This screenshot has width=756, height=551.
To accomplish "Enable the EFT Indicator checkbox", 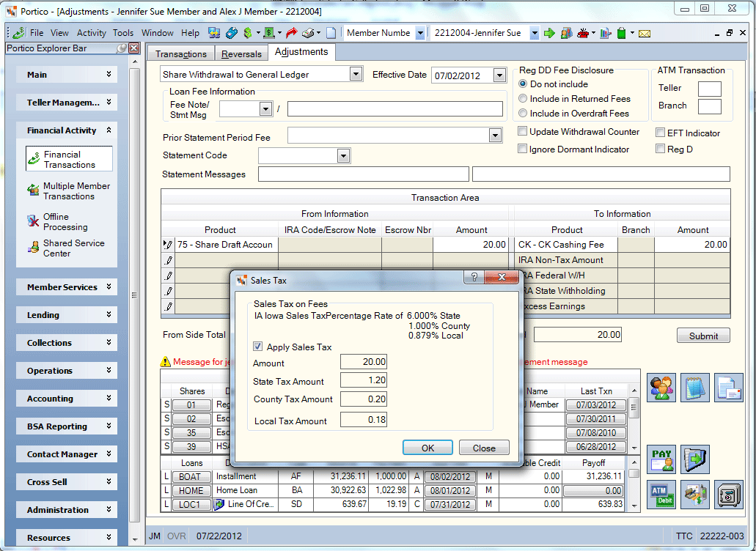I will [661, 133].
